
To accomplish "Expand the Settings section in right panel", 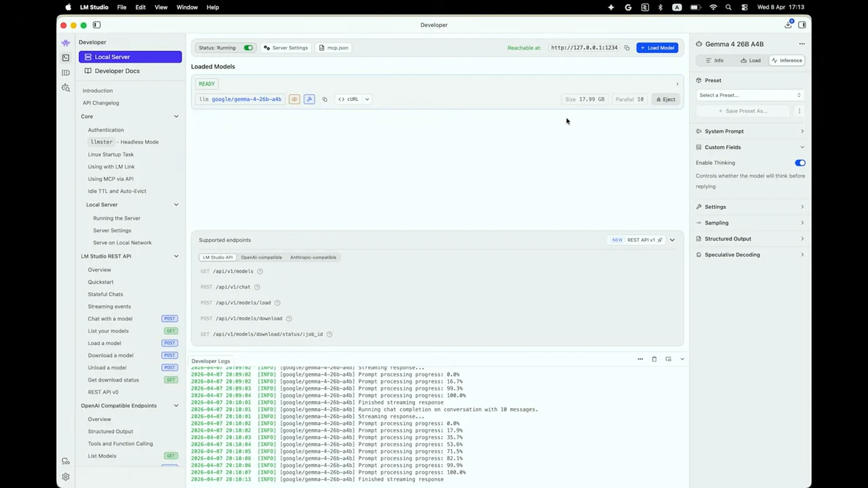I will tap(750, 207).
